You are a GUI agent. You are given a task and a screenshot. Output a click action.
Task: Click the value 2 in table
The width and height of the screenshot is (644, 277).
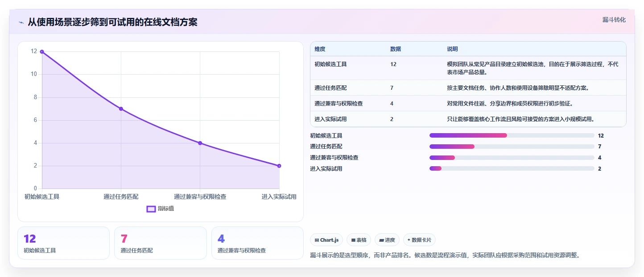click(x=392, y=119)
